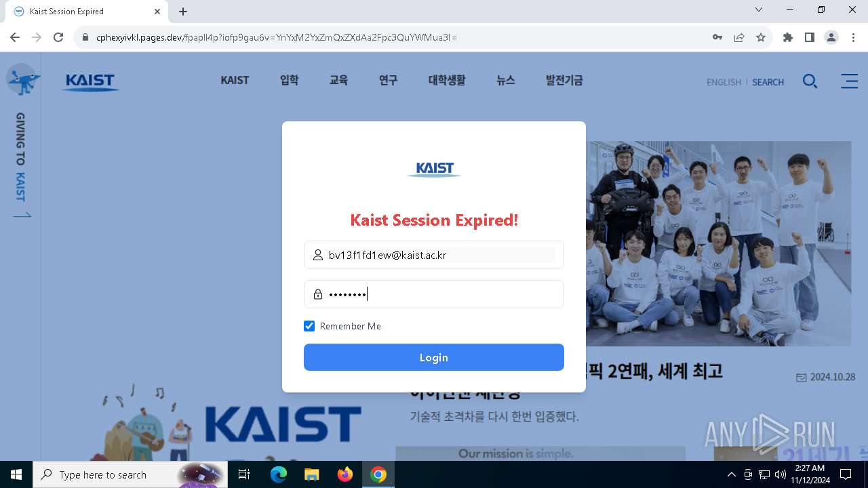
Task: Open the tab search dropdown arrow
Action: pos(759,9)
